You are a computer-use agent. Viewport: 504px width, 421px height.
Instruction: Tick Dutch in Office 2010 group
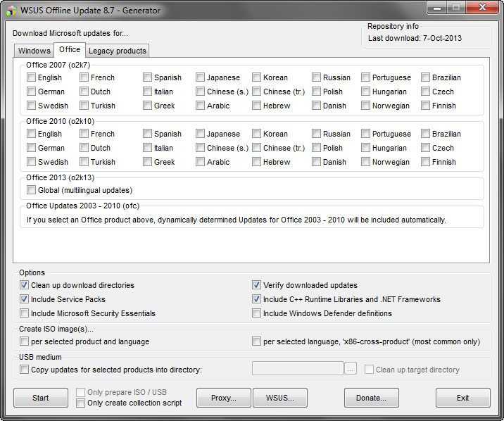tap(84, 148)
